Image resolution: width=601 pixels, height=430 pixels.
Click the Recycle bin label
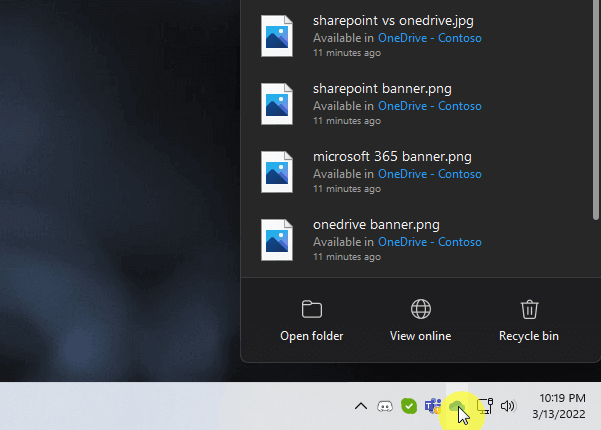pyautogui.click(x=529, y=336)
